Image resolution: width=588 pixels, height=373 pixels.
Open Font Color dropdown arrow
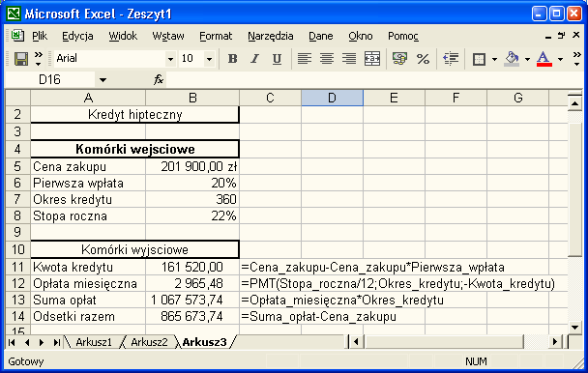tap(560, 59)
